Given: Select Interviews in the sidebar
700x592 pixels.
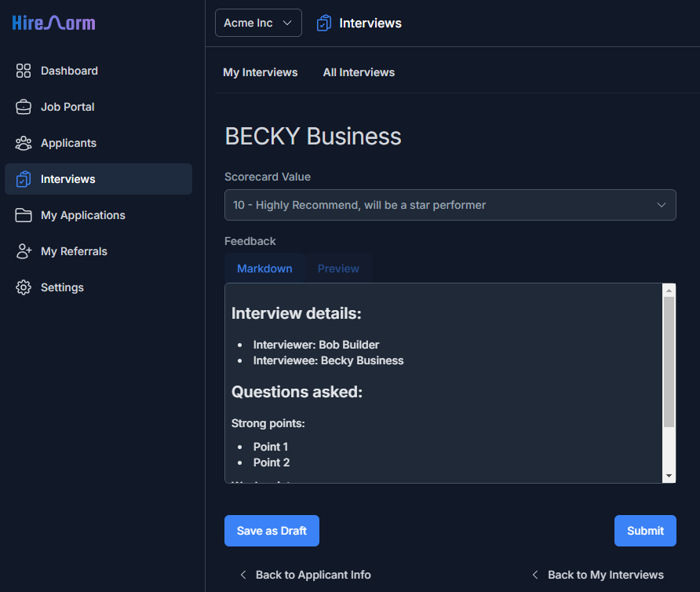Looking at the screenshot, I should point(98,179).
